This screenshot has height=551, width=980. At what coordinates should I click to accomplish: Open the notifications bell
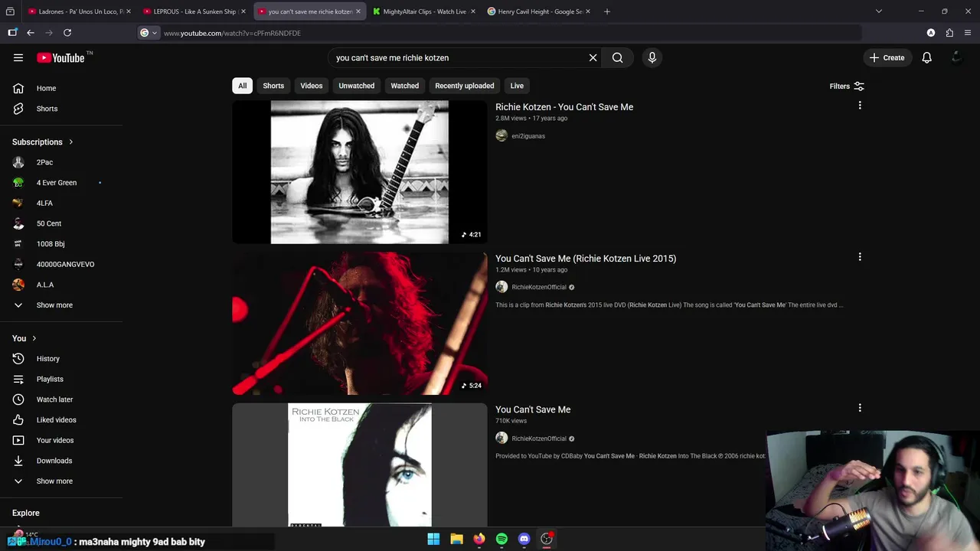click(926, 57)
